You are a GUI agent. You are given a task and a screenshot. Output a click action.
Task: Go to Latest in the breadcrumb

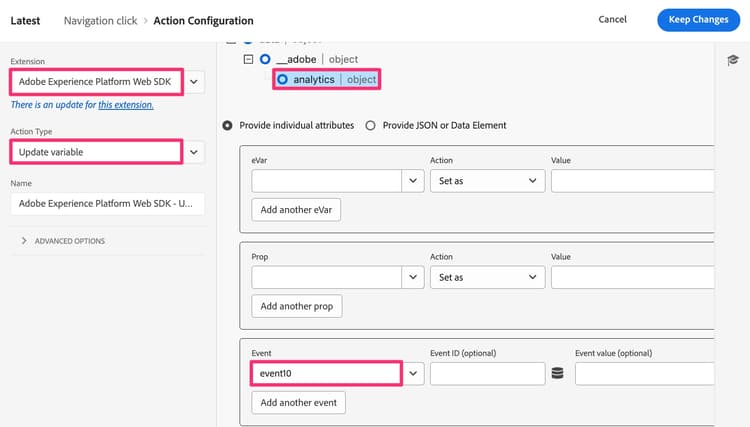(24, 20)
